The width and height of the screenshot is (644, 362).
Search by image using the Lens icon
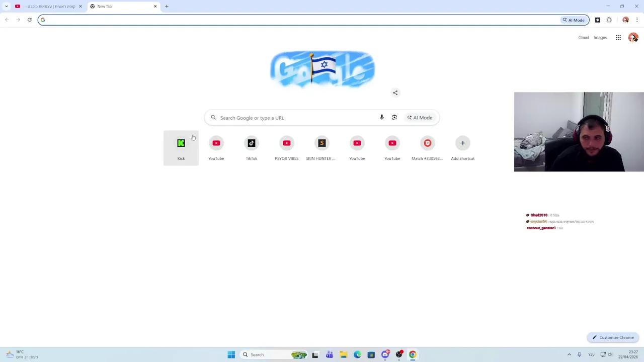(x=394, y=118)
